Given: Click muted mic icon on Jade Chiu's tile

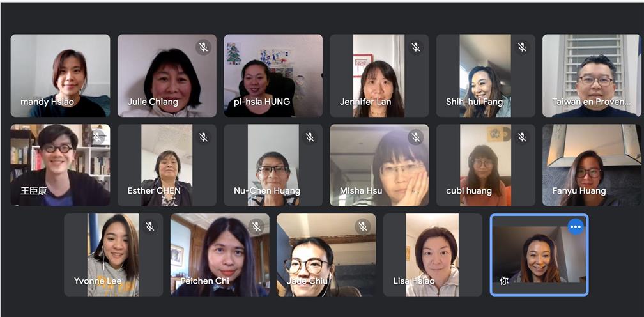Looking at the screenshot, I should click(x=363, y=226).
